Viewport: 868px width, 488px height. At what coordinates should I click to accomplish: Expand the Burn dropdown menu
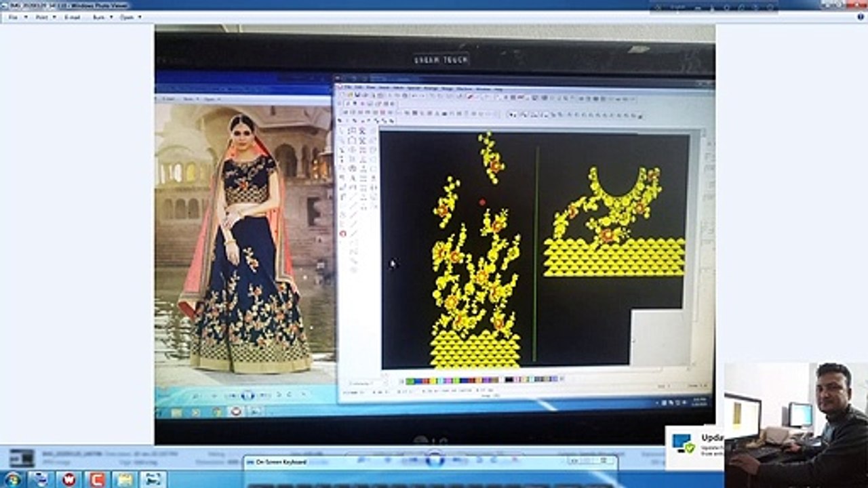pyautogui.click(x=102, y=17)
